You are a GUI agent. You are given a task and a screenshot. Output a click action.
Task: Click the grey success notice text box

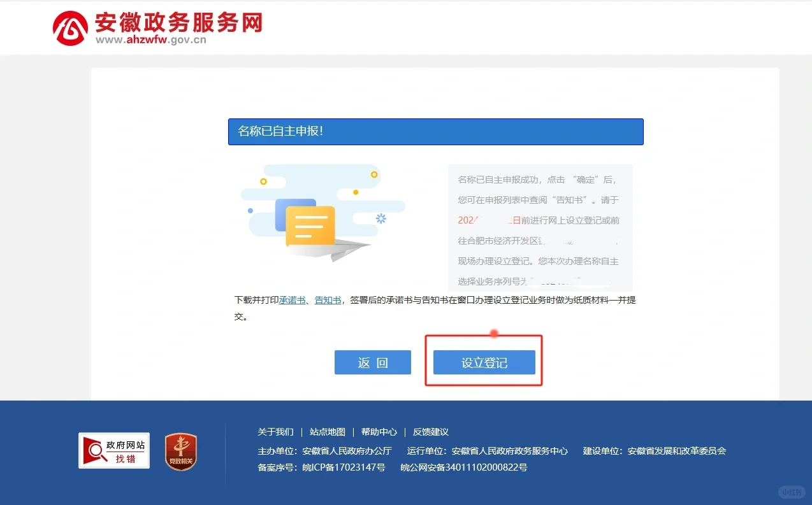point(540,227)
